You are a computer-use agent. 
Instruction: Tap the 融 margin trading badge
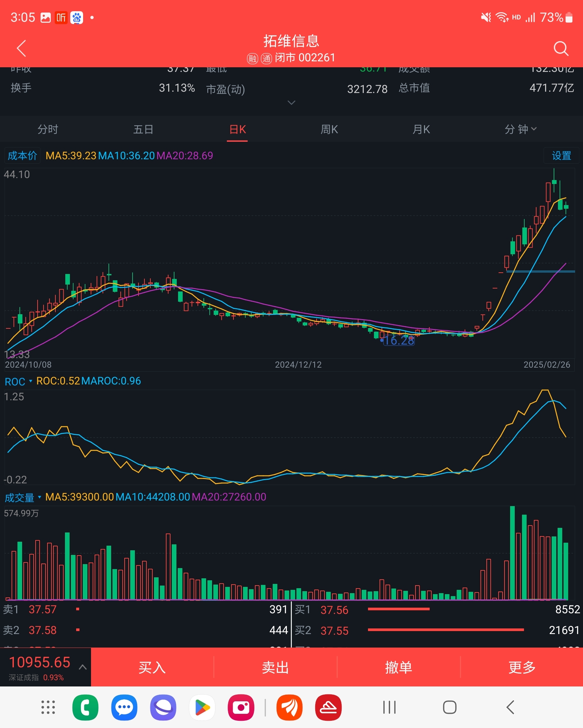[x=252, y=58]
